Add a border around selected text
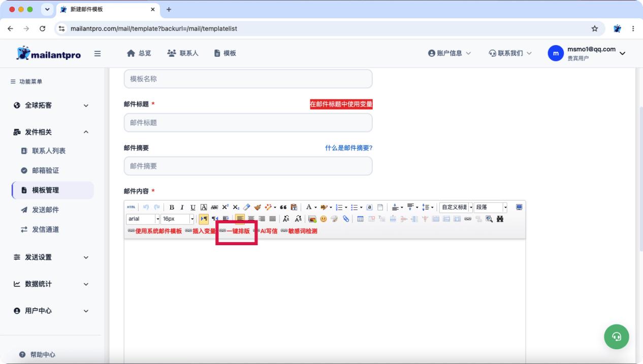This screenshot has height=364, width=643. [204, 207]
